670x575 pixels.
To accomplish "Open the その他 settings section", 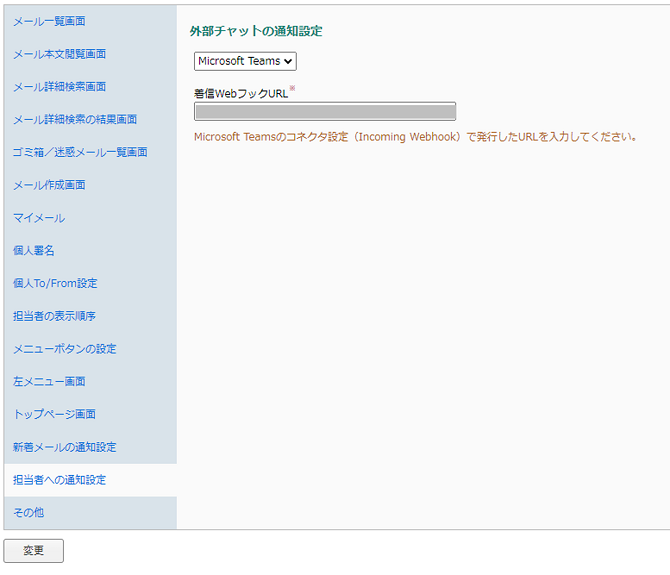I will coord(28,513).
